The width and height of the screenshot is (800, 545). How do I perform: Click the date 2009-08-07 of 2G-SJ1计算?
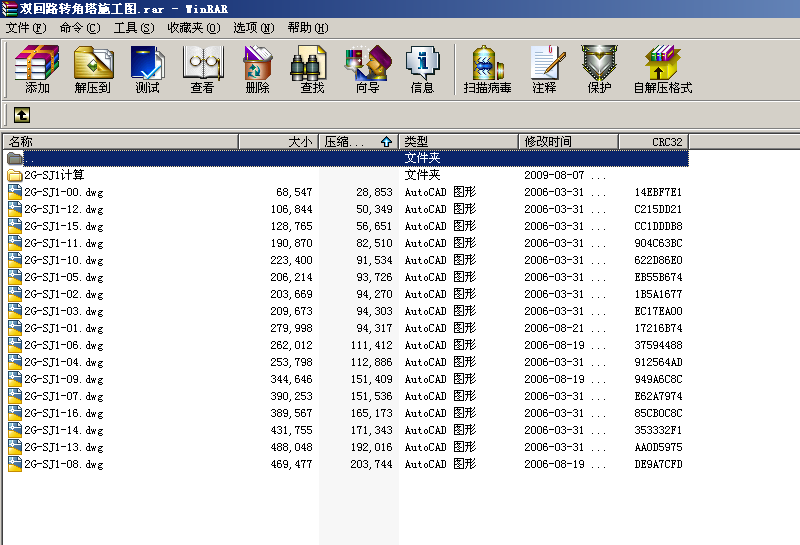tap(554, 175)
